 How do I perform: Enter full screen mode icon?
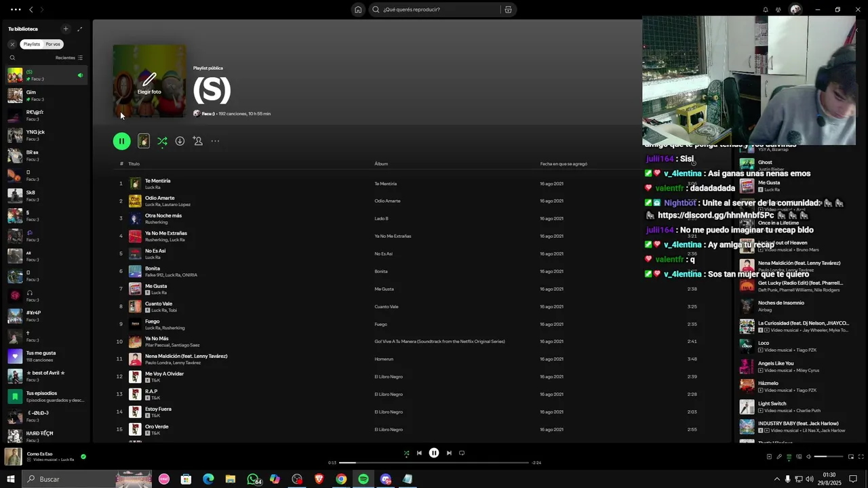(x=861, y=457)
